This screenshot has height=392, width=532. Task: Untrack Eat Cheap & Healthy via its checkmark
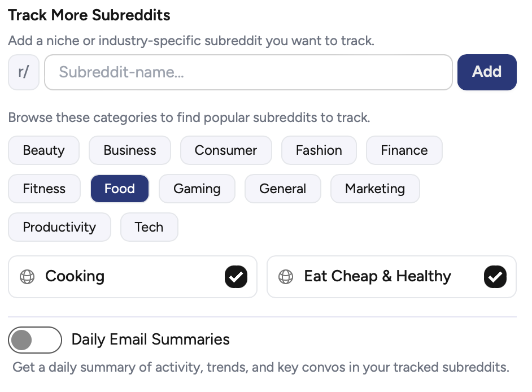click(495, 277)
